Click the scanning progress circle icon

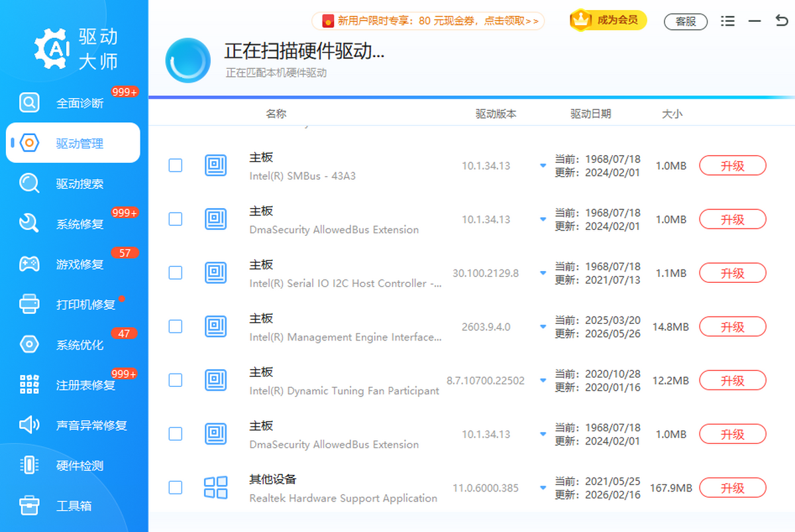pyautogui.click(x=187, y=60)
